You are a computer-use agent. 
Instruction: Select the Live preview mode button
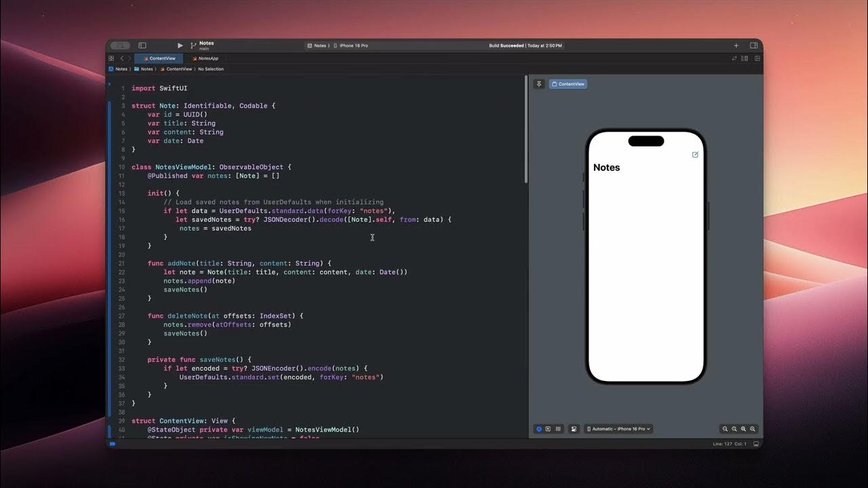539,429
